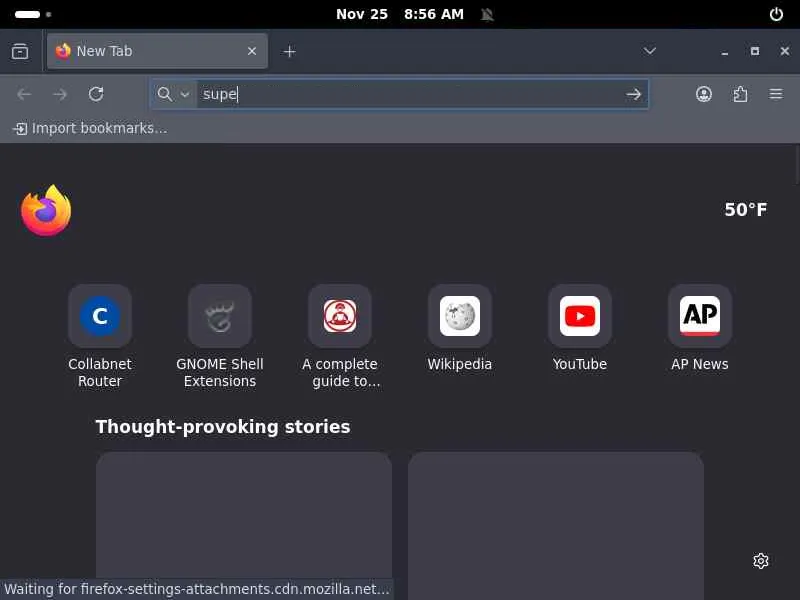
Task: Minimize the Firefox window
Action: [724, 52]
